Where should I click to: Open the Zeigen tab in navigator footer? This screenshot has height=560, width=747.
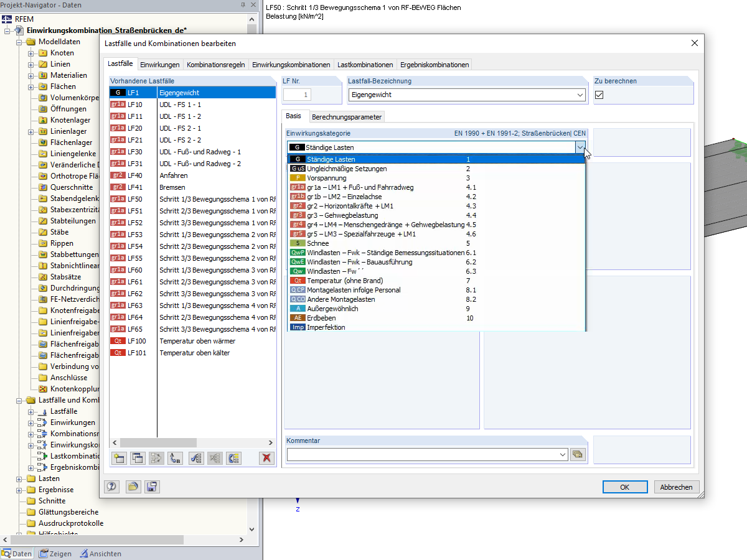(x=56, y=554)
